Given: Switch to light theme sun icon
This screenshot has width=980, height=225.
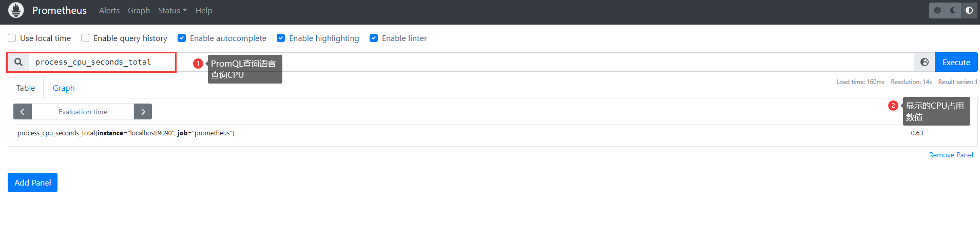Looking at the screenshot, I should point(937,10).
